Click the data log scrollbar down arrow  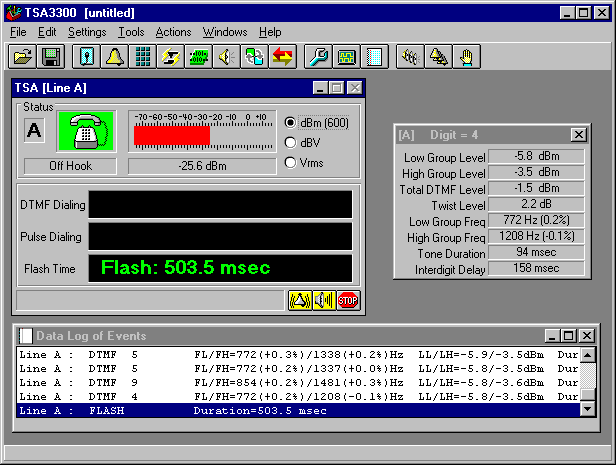[x=588, y=409]
